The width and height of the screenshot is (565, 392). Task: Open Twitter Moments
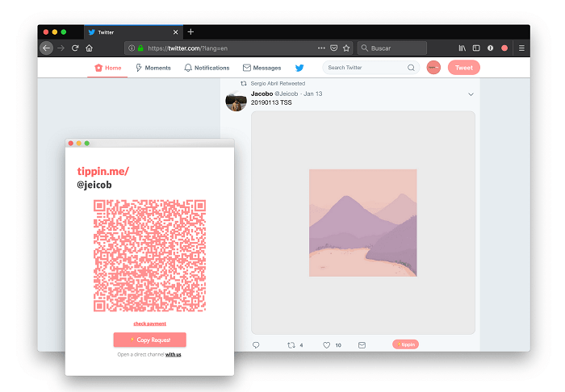[x=153, y=68]
